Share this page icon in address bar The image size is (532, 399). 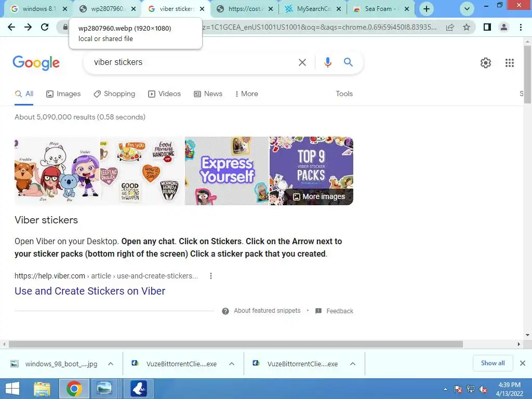[x=450, y=27]
